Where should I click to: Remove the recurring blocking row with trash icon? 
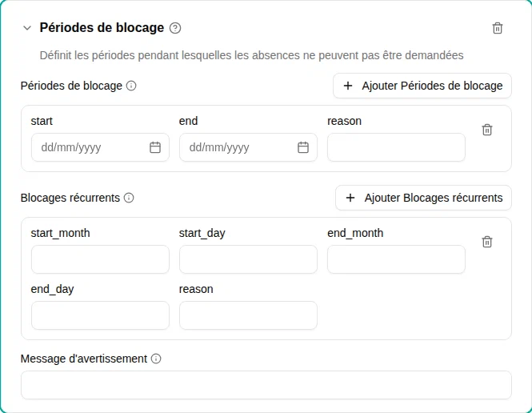tap(487, 242)
